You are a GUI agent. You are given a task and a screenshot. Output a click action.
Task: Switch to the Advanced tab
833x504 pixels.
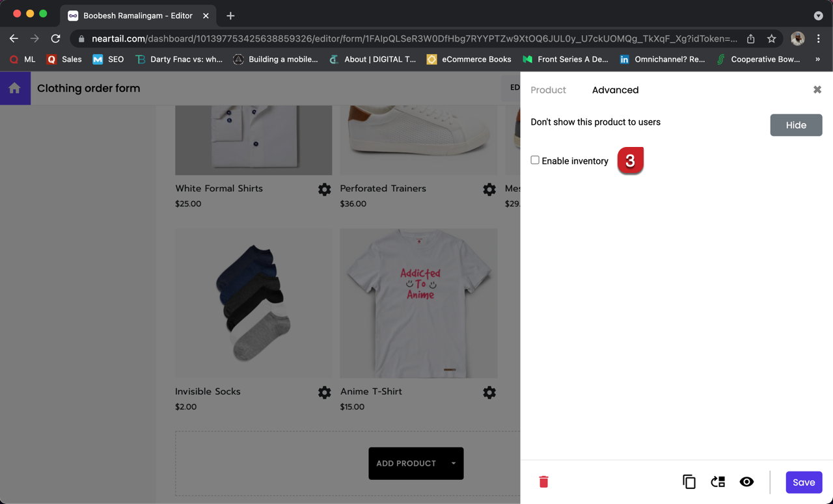(x=615, y=90)
